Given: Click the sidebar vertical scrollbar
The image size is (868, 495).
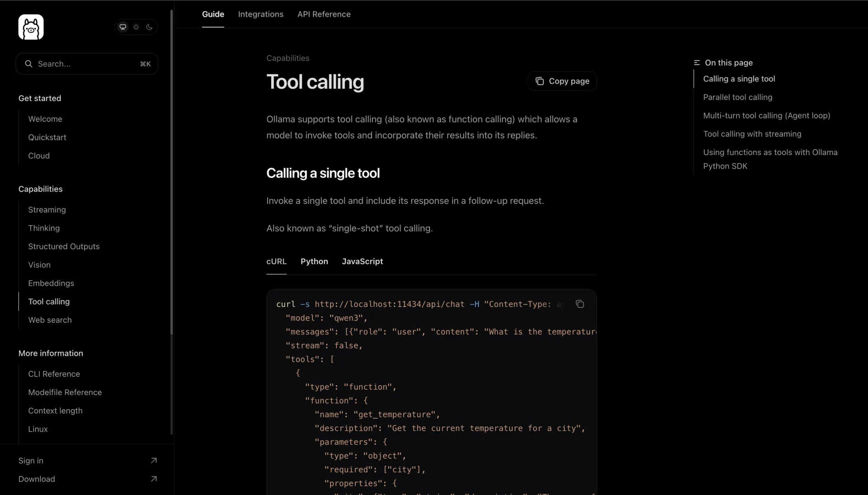Looking at the screenshot, I should pyautogui.click(x=171, y=172).
